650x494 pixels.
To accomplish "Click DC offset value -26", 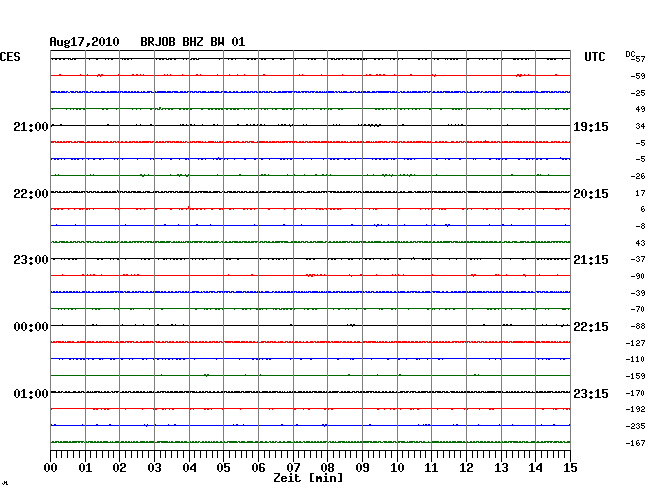I will (638, 176).
